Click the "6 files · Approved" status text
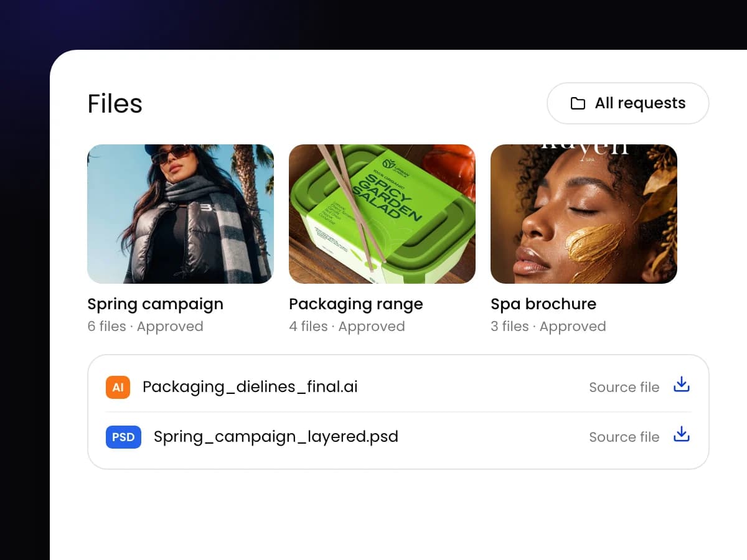The height and width of the screenshot is (560, 747). [145, 326]
